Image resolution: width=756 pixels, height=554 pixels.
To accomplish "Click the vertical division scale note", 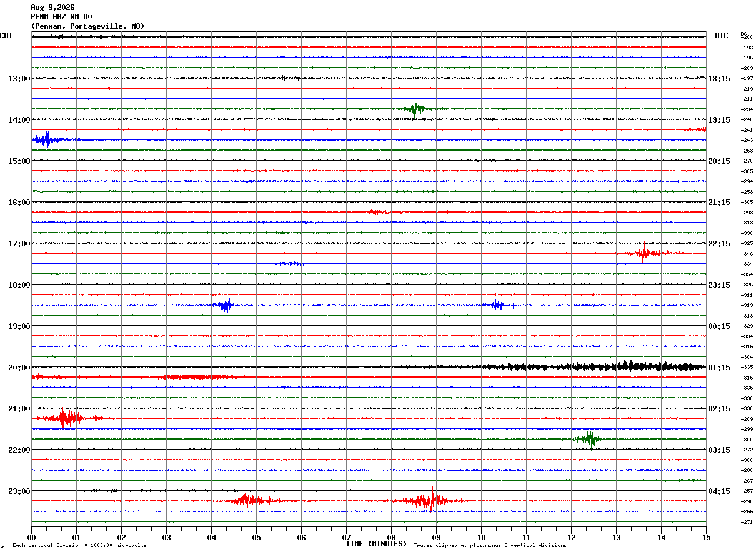I will (x=79, y=546).
